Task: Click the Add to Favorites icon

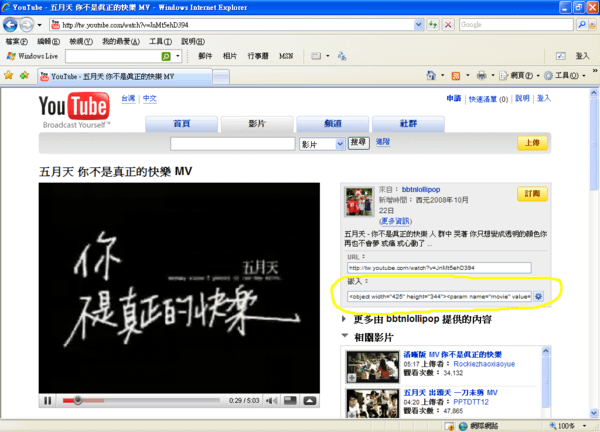Action: (24, 75)
